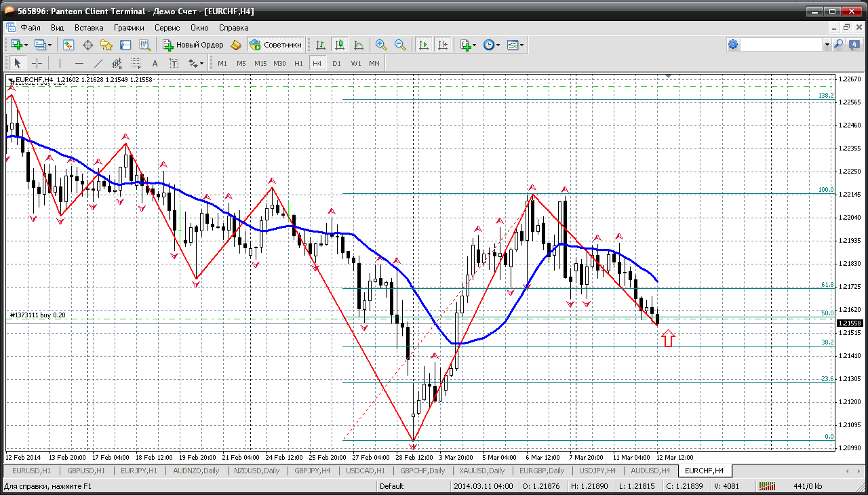Select the crosshair cursor tool
This screenshot has width=868, height=495.
[37, 63]
